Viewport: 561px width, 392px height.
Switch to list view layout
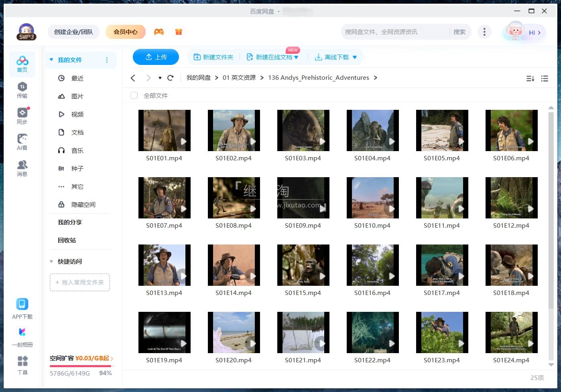545,79
